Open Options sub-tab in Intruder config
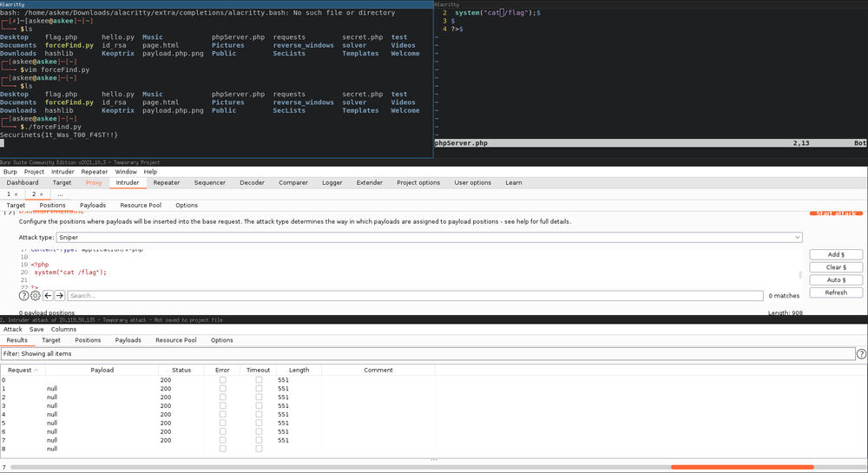Screen dimensions: 868x473 tap(187, 205)
